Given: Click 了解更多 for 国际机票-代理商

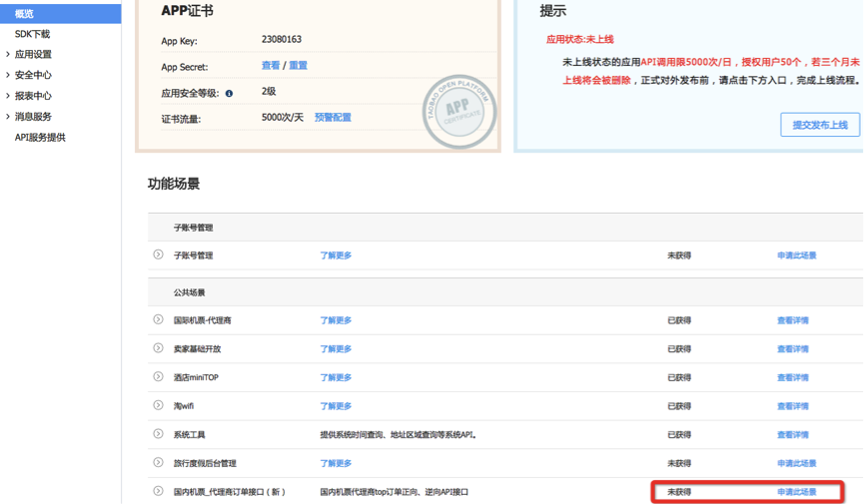Looking at the screenshot, I should point(336,320).
